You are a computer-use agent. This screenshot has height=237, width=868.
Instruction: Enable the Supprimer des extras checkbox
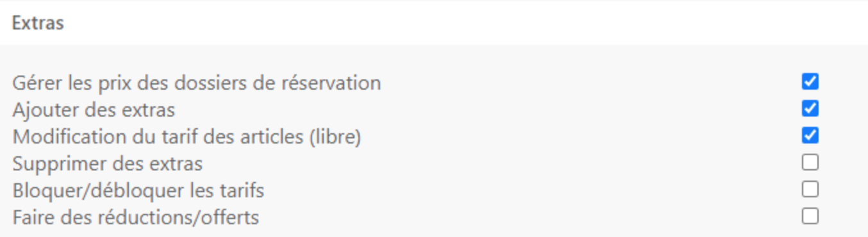[810, 162]
